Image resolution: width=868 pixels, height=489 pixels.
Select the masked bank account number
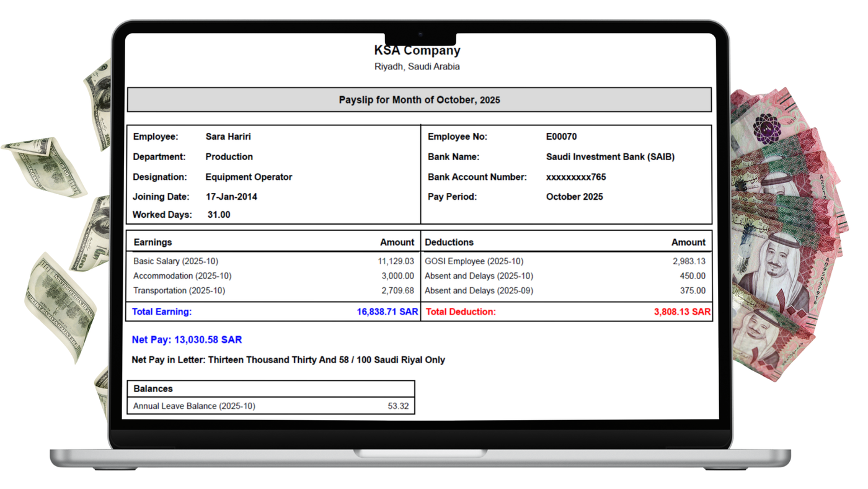(575, 177)
